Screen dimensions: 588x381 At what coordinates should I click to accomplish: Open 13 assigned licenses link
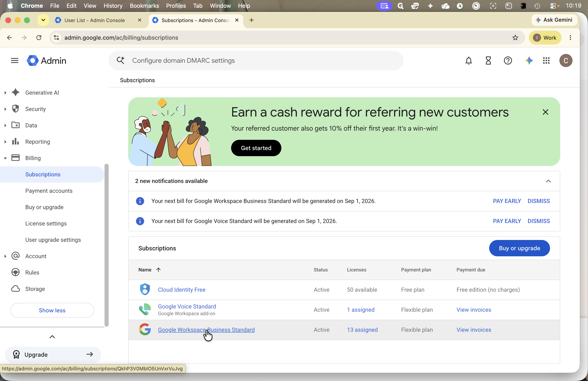(362, 329)
